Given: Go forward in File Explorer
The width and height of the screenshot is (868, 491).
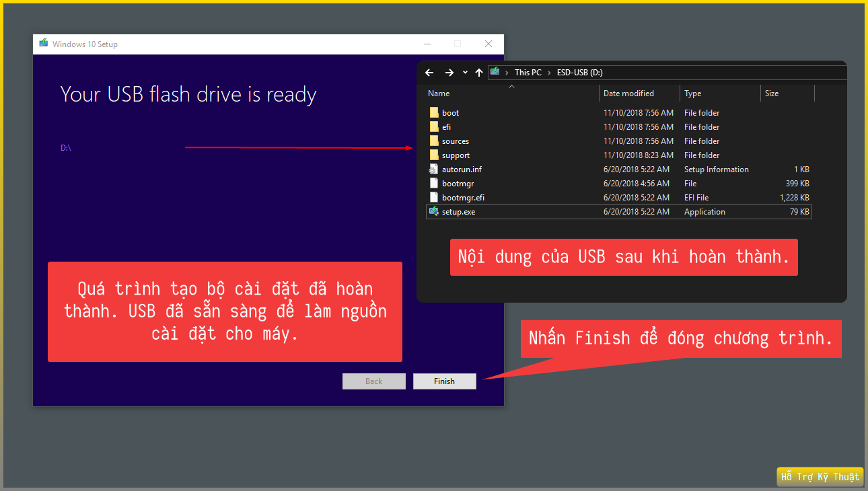Looking at the screenshot, I should tap(449, 73).
